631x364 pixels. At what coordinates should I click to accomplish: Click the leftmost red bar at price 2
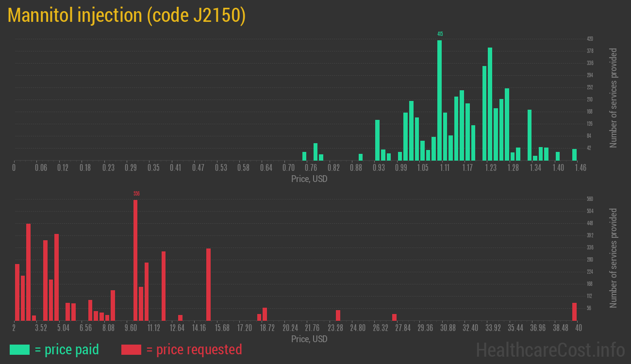point(17,292)
